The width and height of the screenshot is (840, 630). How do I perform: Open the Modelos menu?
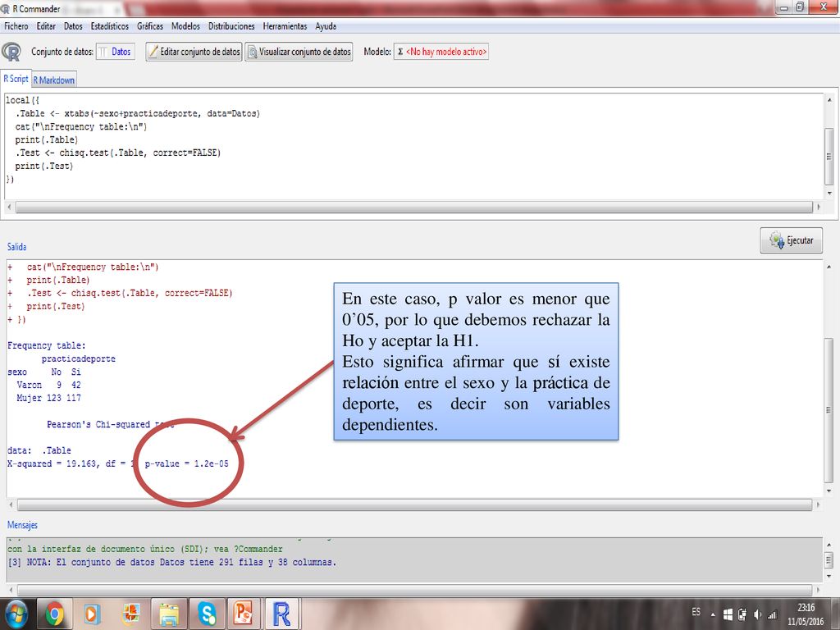click(185, 25)
